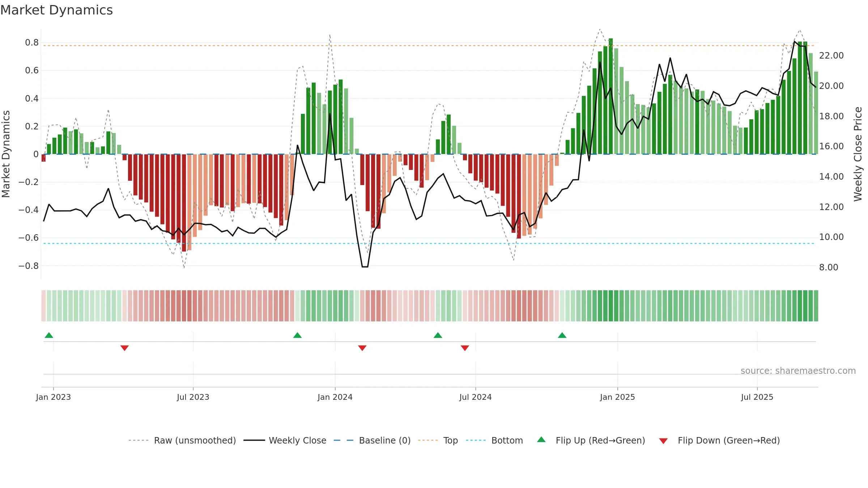This screenshot has height=488, width=868.
Task: Click the −0.2 left axis tick label
Action: tap(29, 182)
